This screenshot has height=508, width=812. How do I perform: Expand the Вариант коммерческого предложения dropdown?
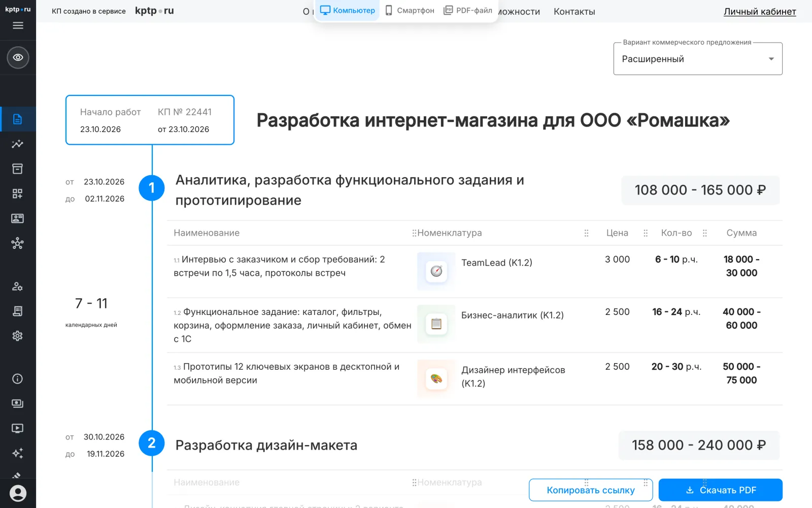698,59
